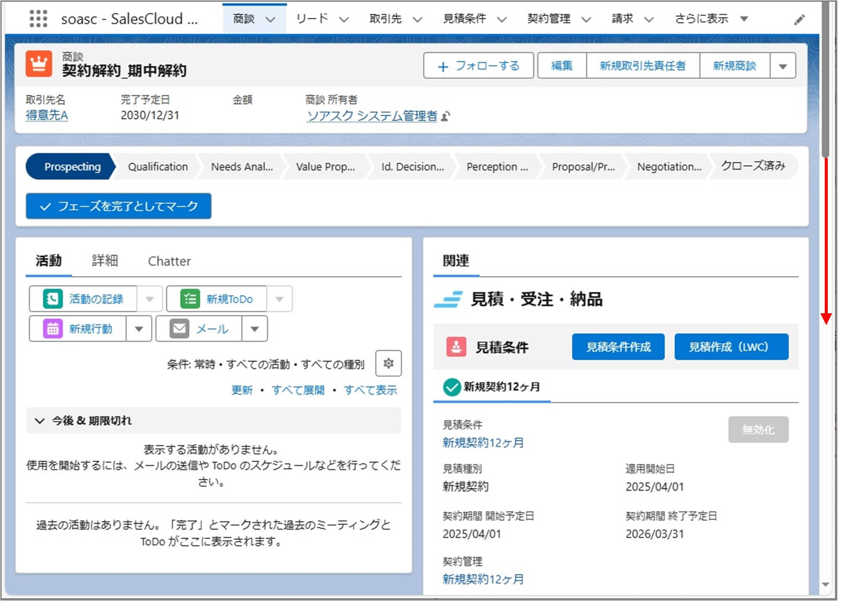The height and width of the screenshot is (603, 868).
Task: Click the 活動の記録 phone icon
Action: click(53, 299)
